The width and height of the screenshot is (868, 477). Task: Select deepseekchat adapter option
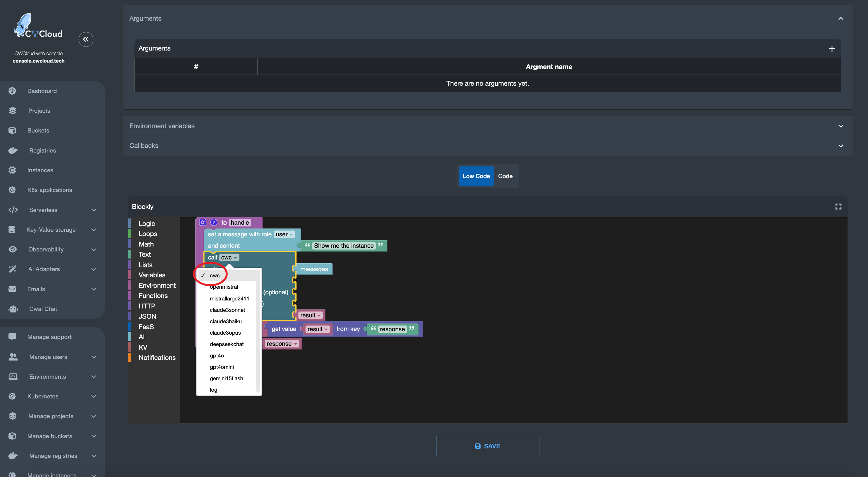pos(227,344)
